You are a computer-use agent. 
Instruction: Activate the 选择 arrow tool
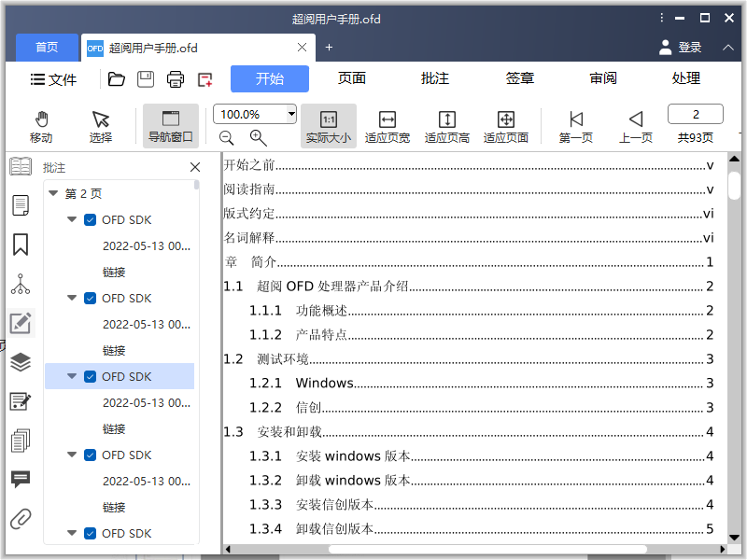click(101, 127)
